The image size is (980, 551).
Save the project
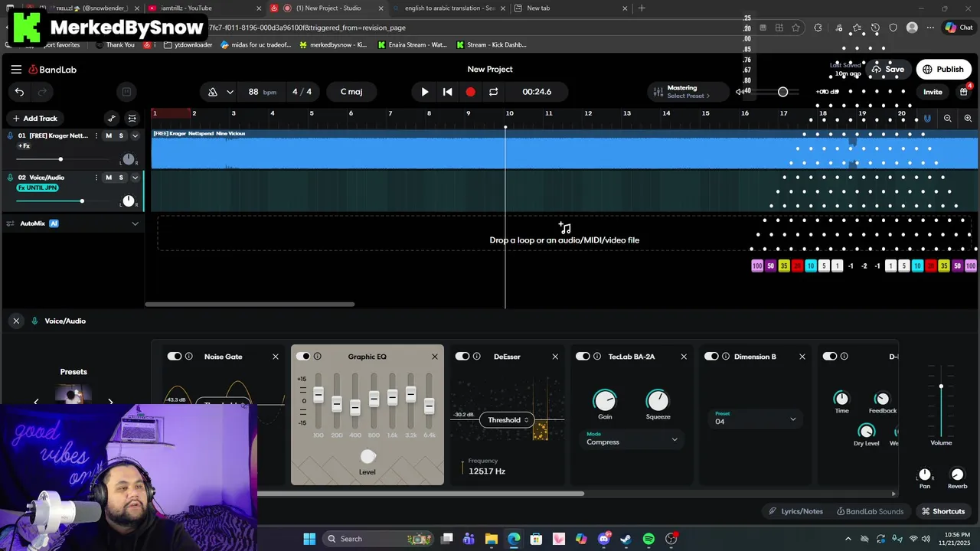[x=888, y=69]
